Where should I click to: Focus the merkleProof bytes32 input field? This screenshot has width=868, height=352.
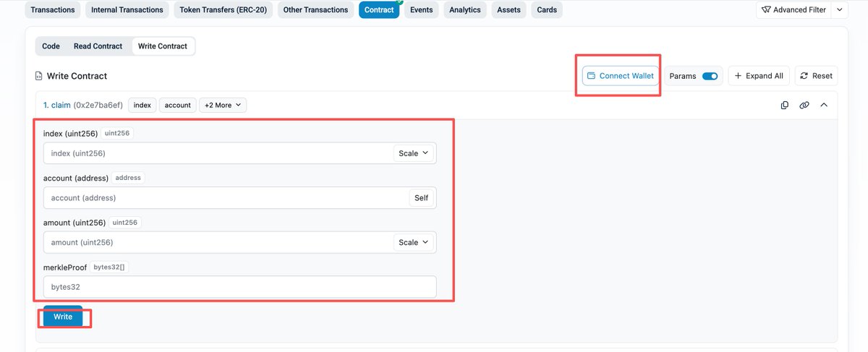[240, 287]
